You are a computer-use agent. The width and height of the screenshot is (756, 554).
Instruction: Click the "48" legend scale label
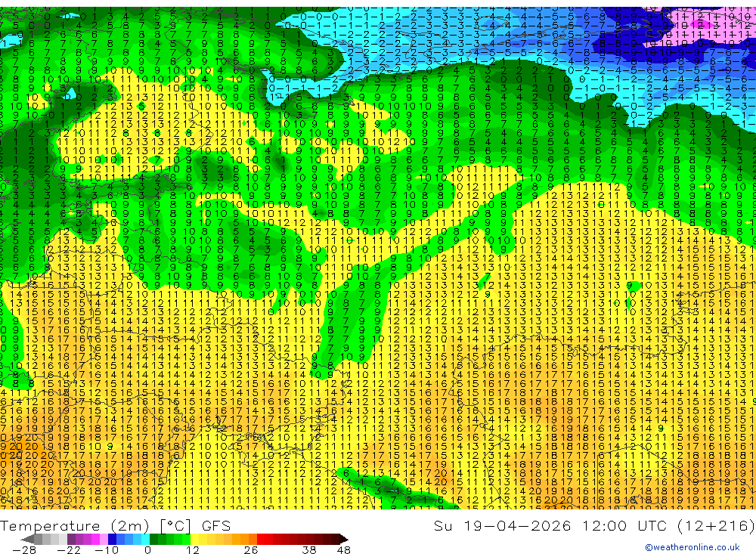344,549
